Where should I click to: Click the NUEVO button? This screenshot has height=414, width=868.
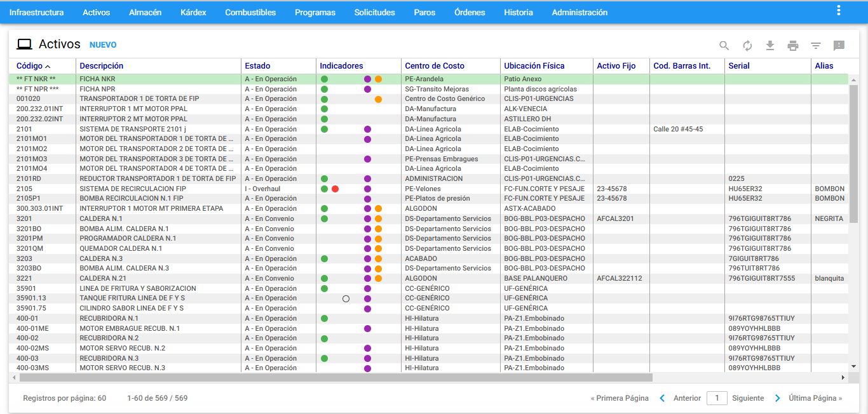coord(103,45)
